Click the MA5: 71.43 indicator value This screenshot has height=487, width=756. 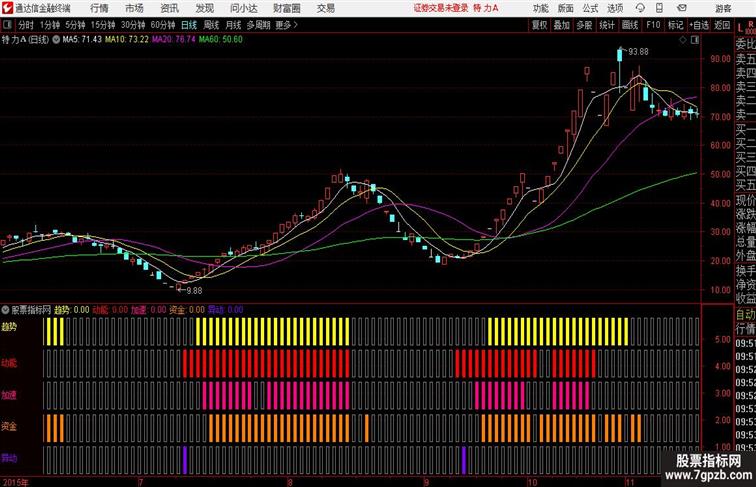pos(82,40)
